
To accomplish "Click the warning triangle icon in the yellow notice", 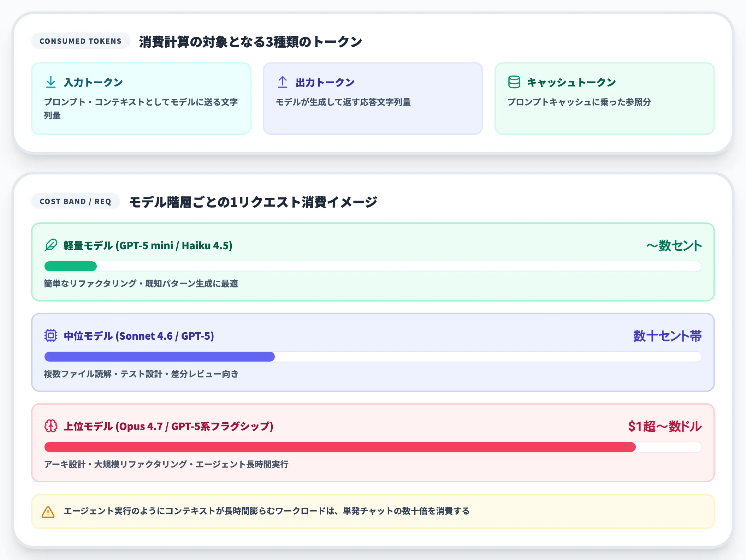I will click(x=48, y=512).
